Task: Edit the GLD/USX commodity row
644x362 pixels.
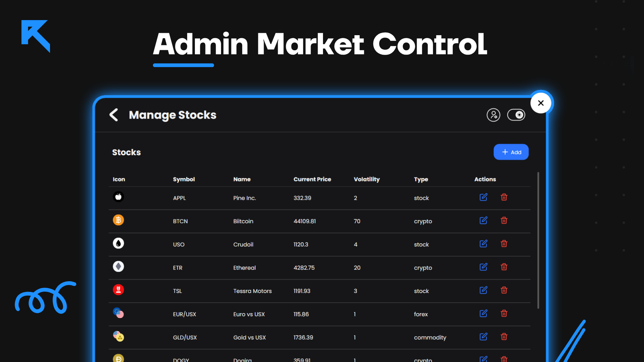Action: 483,337
